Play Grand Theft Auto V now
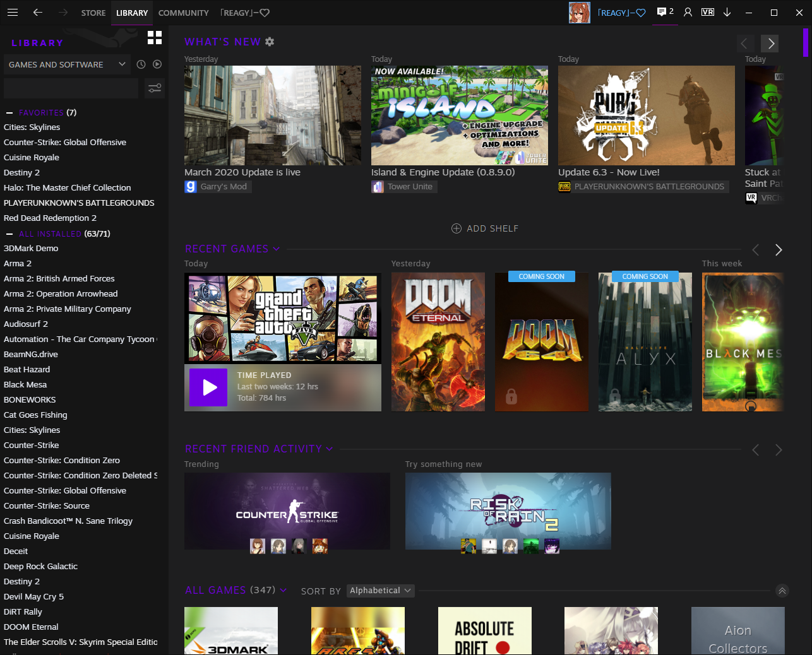The height and width of the screenshot is (655, 812). (208, 387)
